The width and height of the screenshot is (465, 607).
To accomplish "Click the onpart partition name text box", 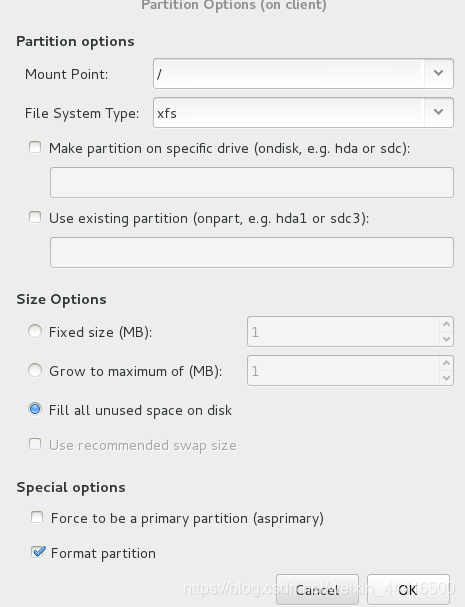I will pyautogui.click(x=252, y=252).
